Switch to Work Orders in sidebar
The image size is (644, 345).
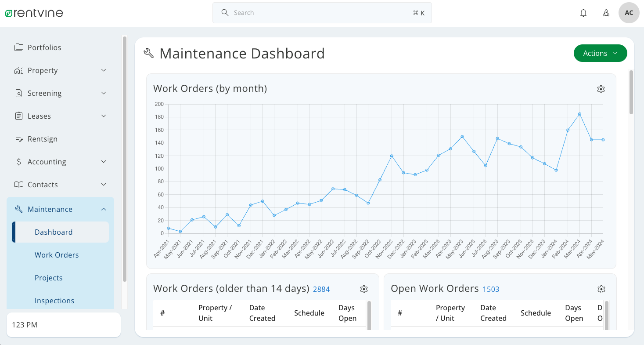[57, 254]
